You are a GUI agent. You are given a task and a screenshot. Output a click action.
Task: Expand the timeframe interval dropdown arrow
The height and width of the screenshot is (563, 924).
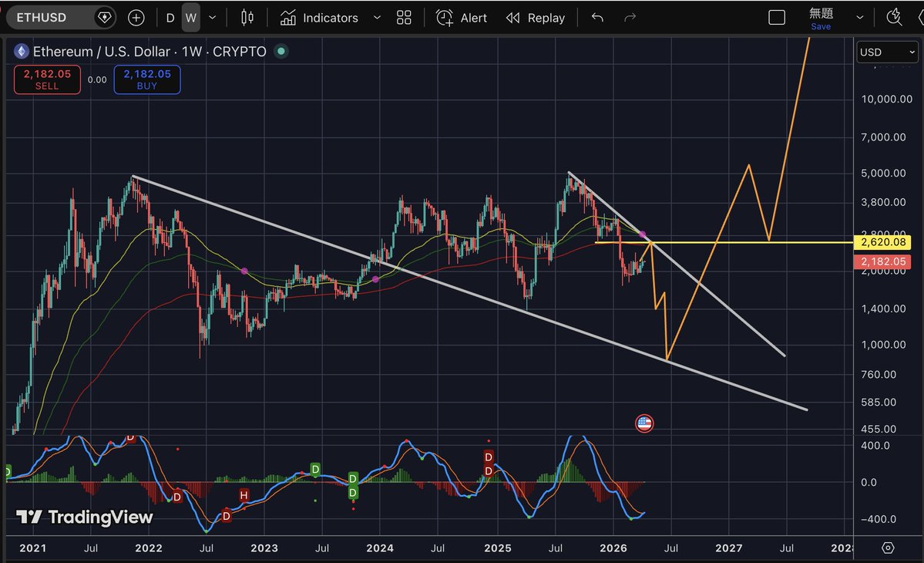(x=213, y=17)
